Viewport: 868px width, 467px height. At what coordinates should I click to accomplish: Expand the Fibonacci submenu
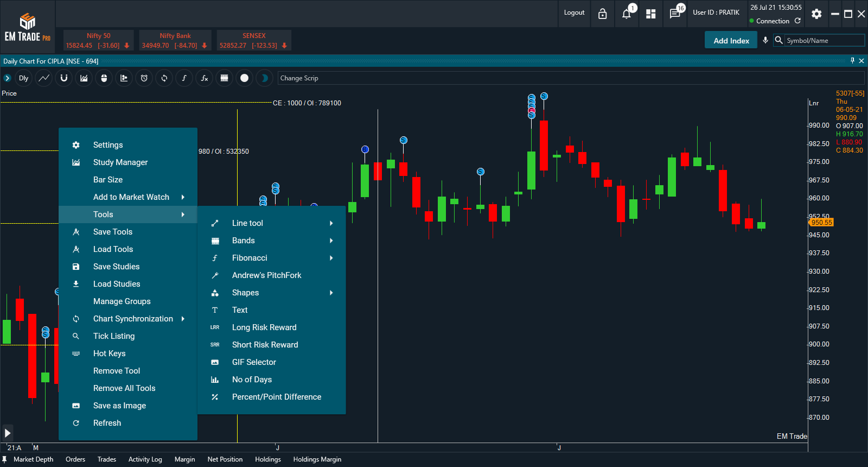pos(272,258)
